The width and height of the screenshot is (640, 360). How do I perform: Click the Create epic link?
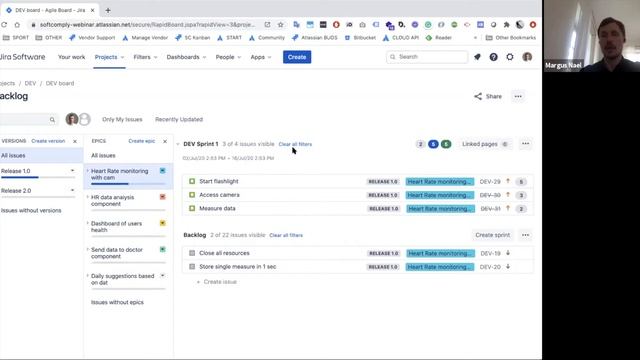click(142, 141)
